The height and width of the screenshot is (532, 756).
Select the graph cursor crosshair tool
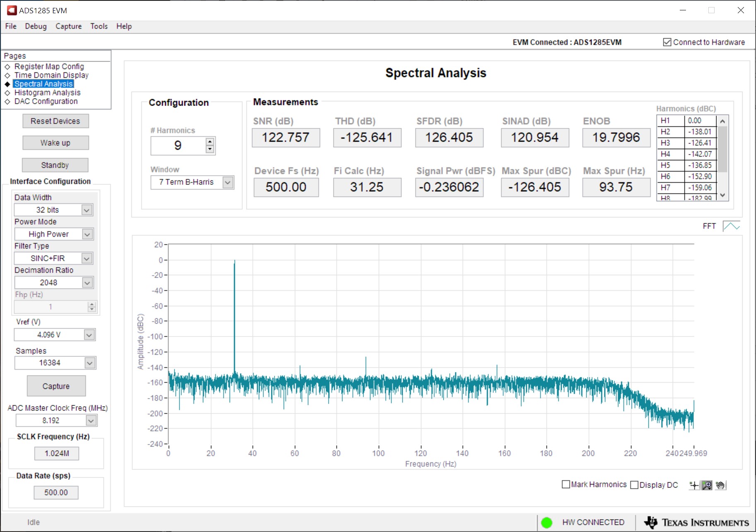[x=694, y=485]
